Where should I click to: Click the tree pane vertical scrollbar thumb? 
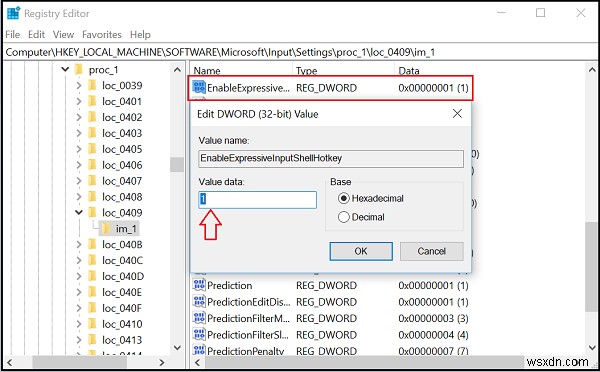[x=177, y=165]
